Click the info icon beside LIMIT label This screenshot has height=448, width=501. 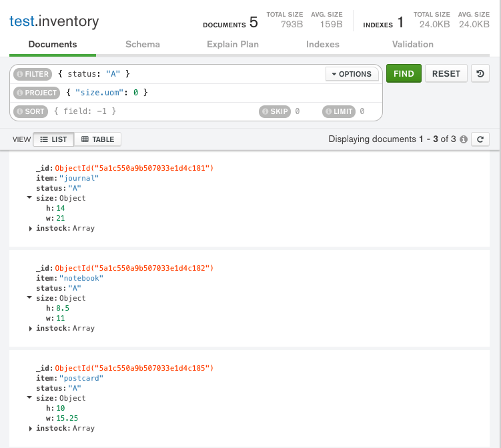pos(328,111)
